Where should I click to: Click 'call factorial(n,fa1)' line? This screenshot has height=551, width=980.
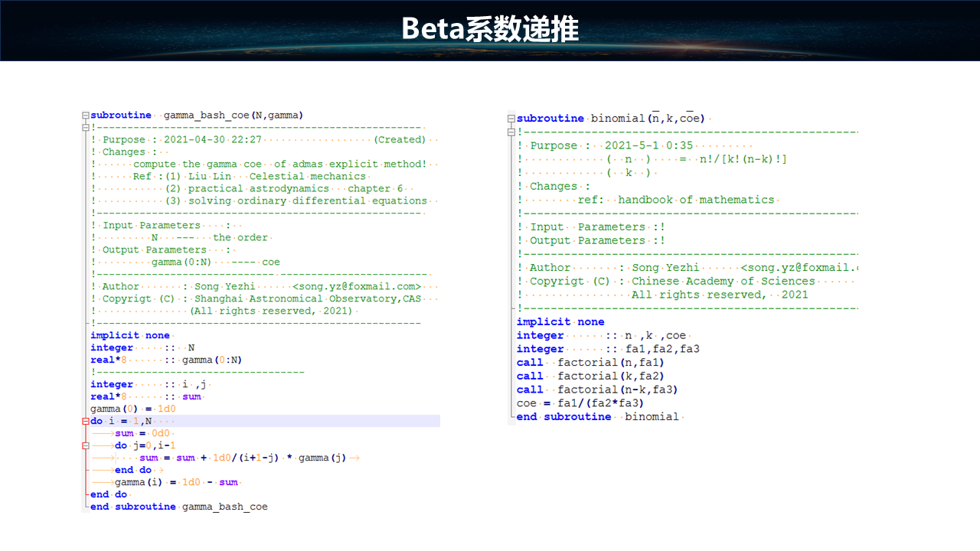coord(590,363)
